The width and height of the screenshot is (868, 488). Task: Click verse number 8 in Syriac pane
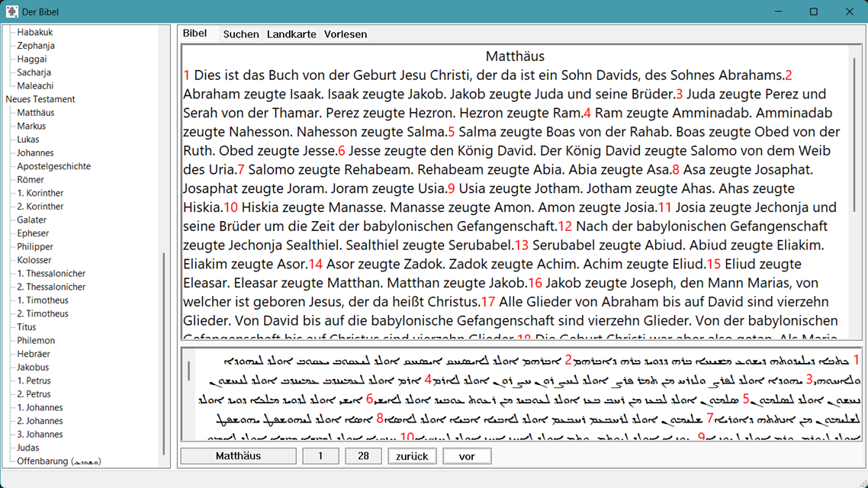(380, 419)
